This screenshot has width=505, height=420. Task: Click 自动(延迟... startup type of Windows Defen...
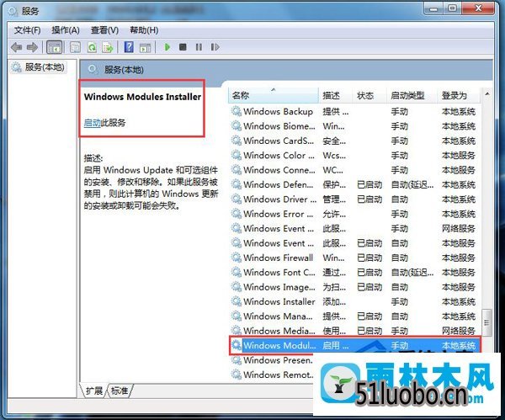click(x=412, y=185)
